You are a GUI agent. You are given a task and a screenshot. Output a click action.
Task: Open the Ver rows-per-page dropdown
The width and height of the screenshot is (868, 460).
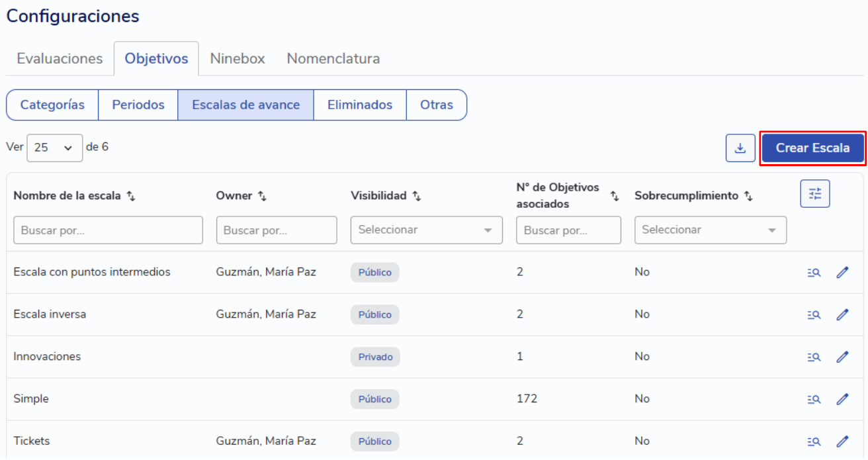(x=54, y=148)
